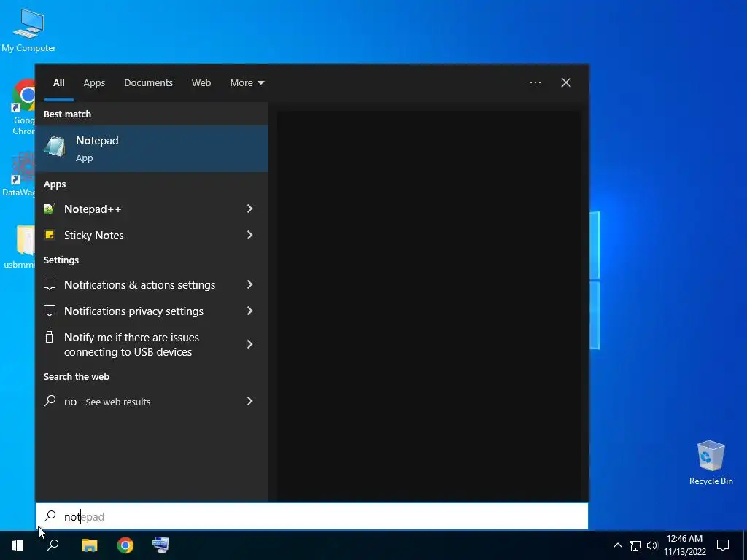747x560 pixels.
Task: Click the taskbar search icon
Action: click(x=53, y=545)
